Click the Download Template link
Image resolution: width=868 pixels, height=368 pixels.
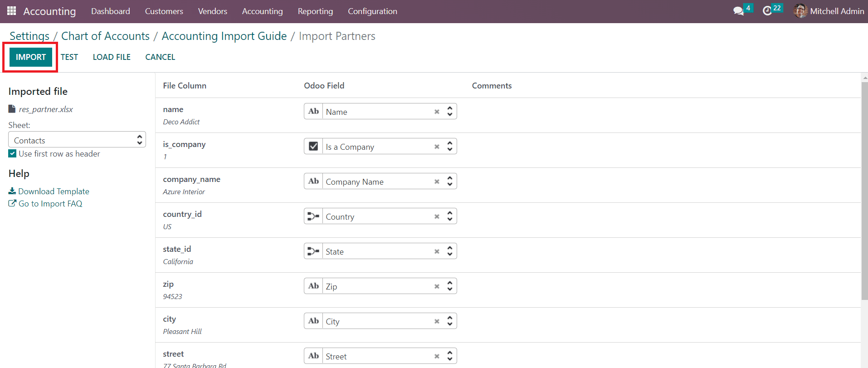pos(54,191)
